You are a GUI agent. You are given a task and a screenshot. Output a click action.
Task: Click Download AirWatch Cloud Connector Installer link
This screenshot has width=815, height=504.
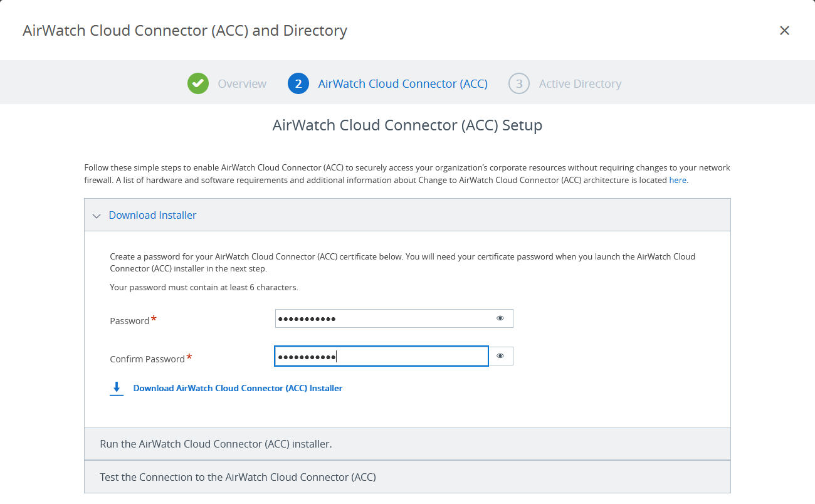point(238,389)
